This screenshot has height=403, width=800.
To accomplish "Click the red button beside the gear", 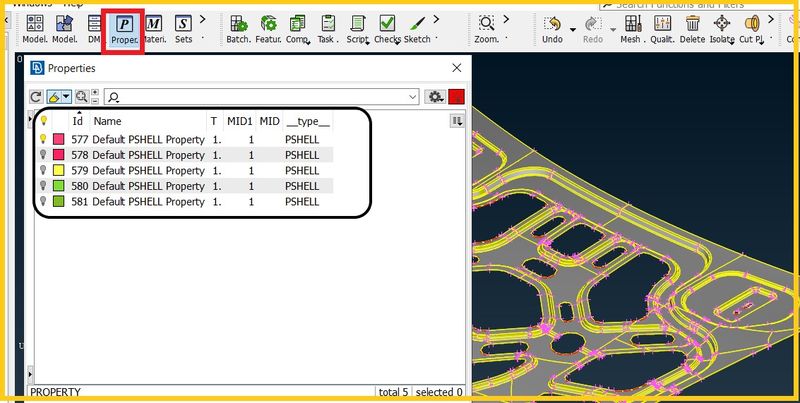I will point(457,96).
